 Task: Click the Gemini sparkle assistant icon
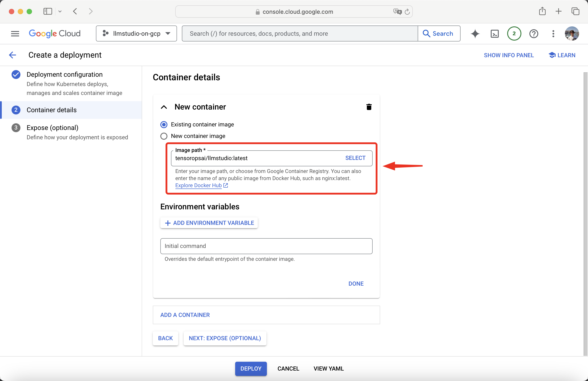[475, 33]
